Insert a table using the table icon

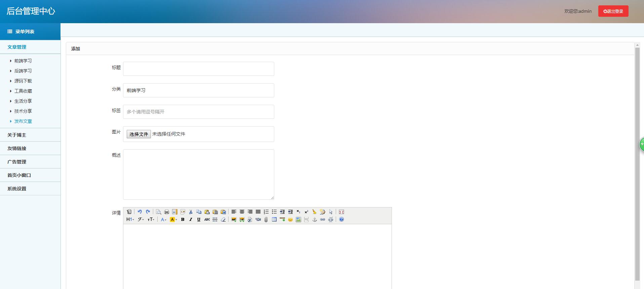274,220
